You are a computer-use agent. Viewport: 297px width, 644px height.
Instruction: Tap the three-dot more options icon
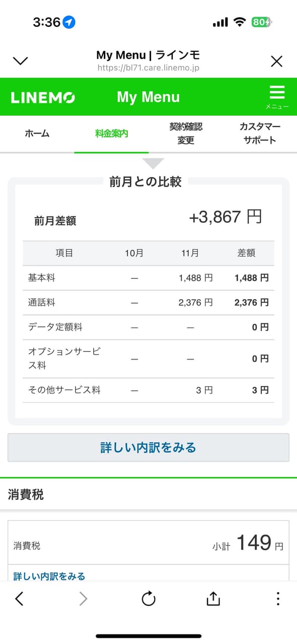coord(277,599)
